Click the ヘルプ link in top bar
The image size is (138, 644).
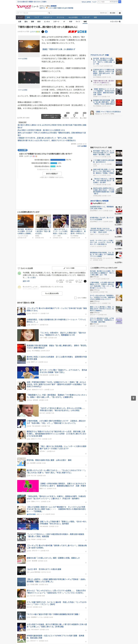tap(94, 2)
